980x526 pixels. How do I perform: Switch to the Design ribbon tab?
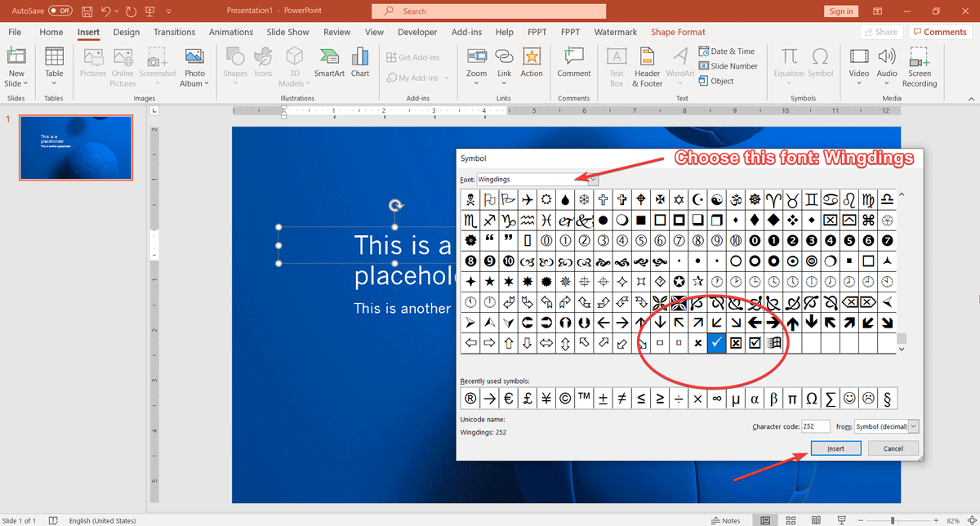point(126,32)
